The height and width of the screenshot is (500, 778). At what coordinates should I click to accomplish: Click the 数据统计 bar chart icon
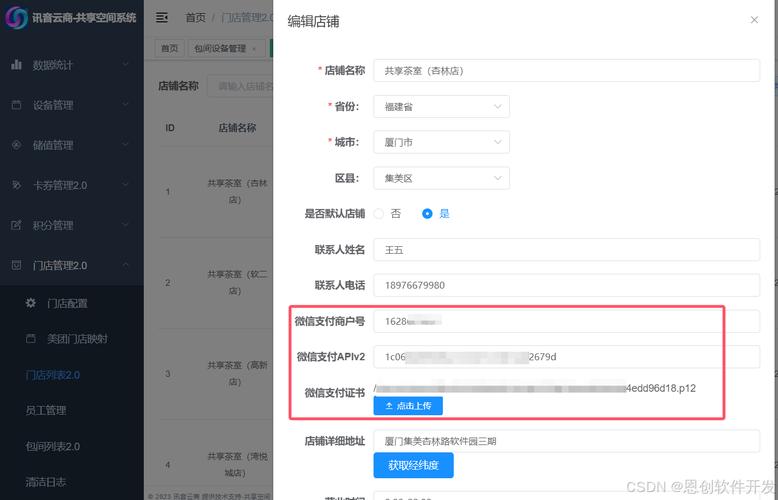tap(16, 64)
